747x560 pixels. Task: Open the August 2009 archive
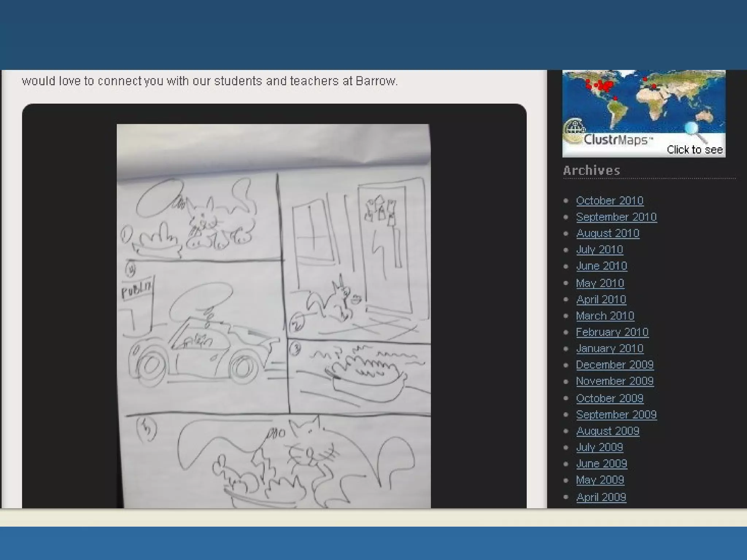pyautogui.click(x=608, y=431)
